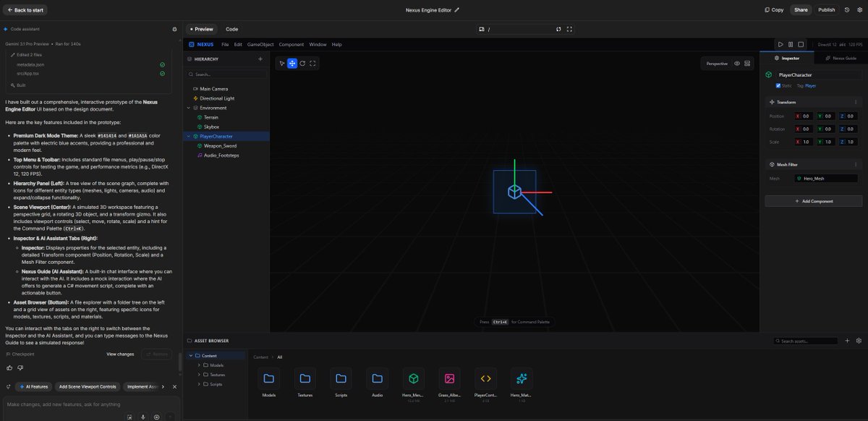Select Weapon_Sword in hierarchy
The width and height of the screenshot is (868, 421).
tap(221, 145)
